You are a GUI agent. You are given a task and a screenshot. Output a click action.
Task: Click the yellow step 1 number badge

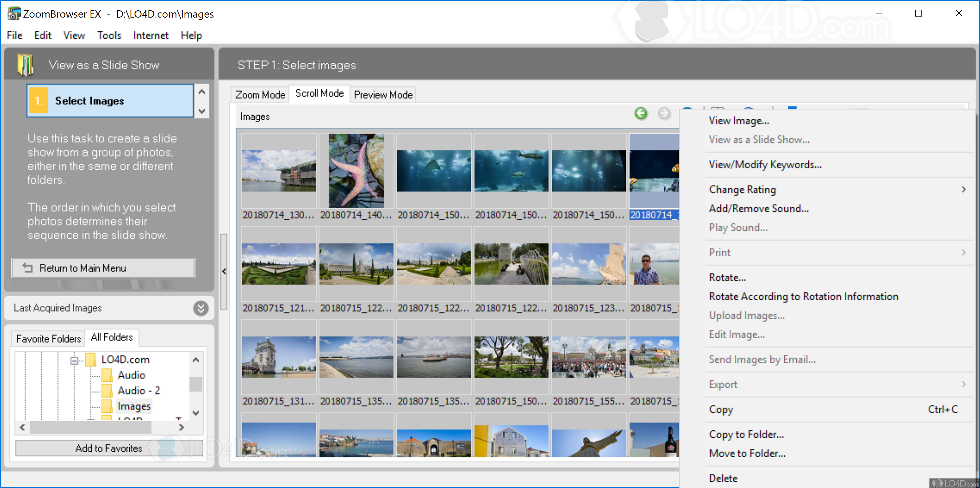tap(39, 100)
